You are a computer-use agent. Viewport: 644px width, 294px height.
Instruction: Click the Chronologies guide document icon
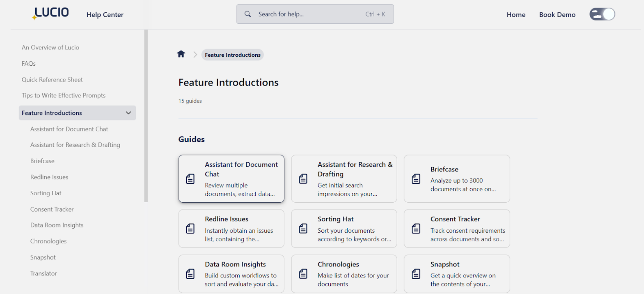coord(303,274)
